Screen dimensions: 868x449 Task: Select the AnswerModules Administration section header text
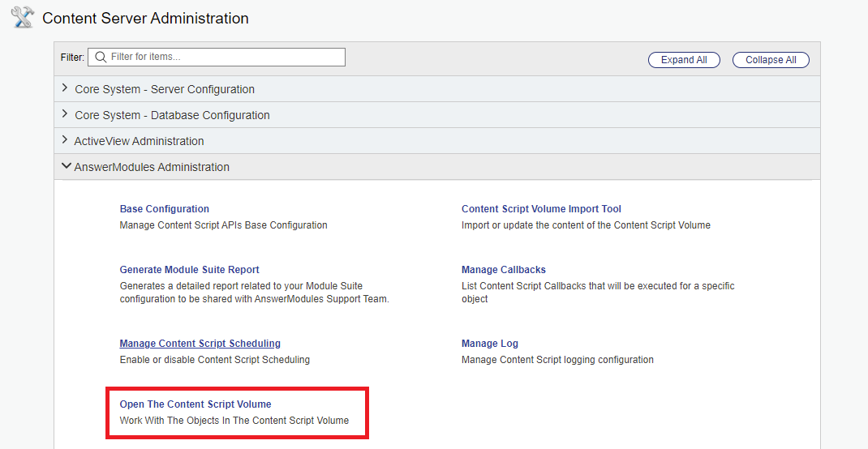152,167
